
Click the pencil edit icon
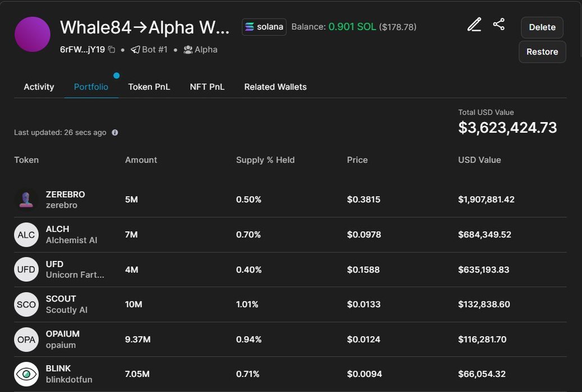(474, 25)
